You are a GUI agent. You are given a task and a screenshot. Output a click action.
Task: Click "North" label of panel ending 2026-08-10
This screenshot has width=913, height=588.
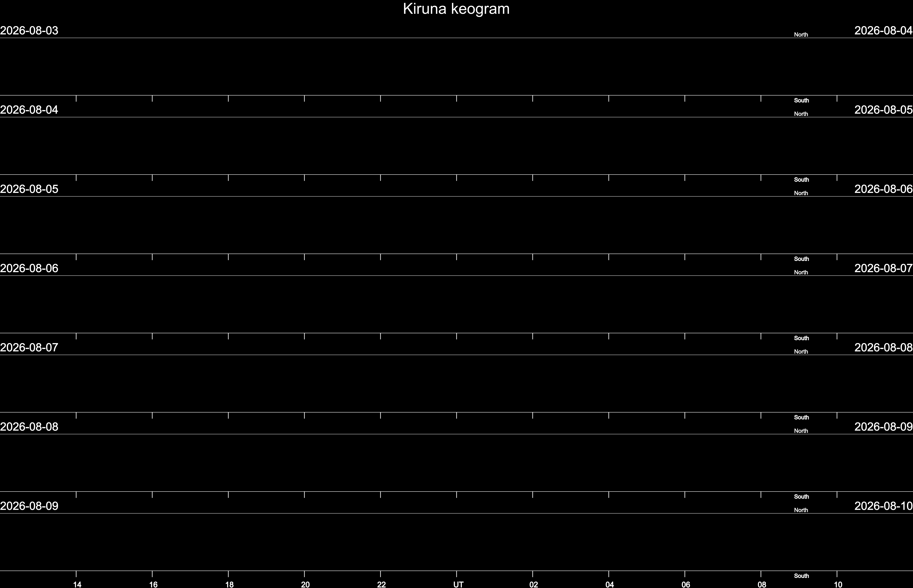pyautogui.click(x=801, y=510)
